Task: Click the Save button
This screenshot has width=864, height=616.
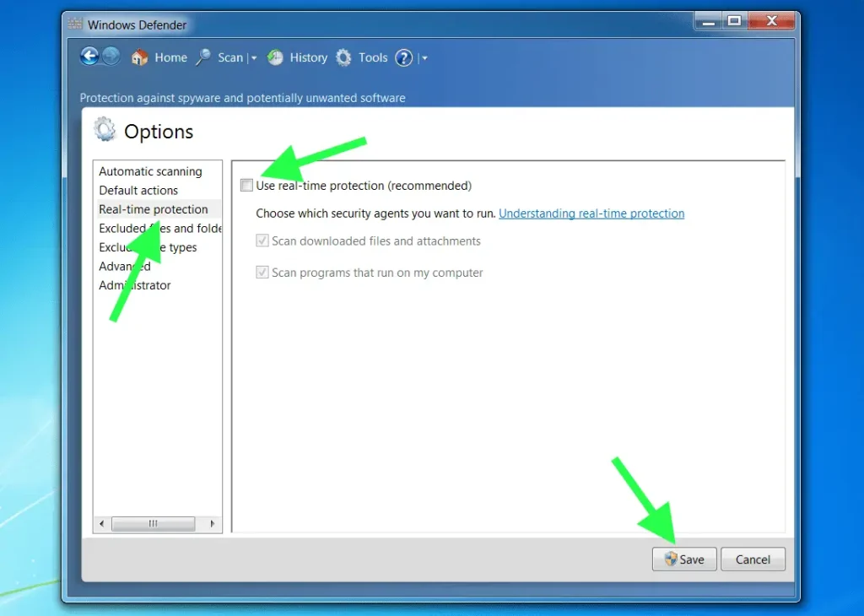Action: click(684, 559)
